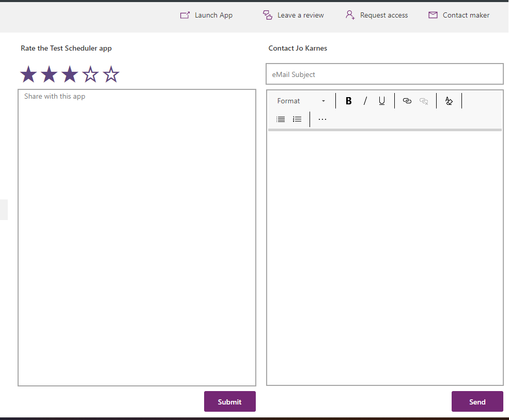
Task: Insert a numbered list
Action: coord(297,119)
